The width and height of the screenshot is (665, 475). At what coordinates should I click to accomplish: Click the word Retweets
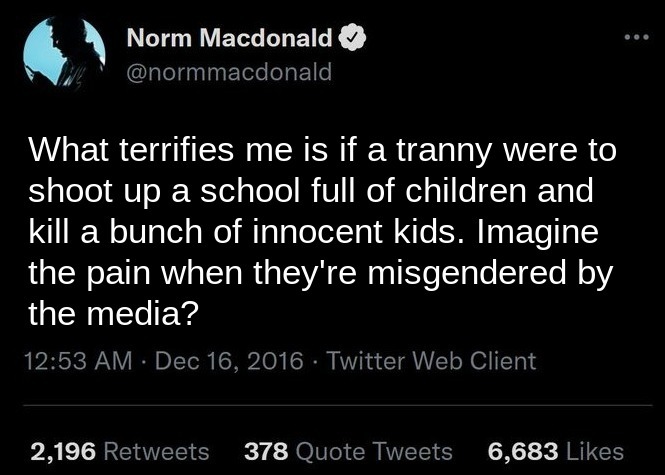coord(157,451)
